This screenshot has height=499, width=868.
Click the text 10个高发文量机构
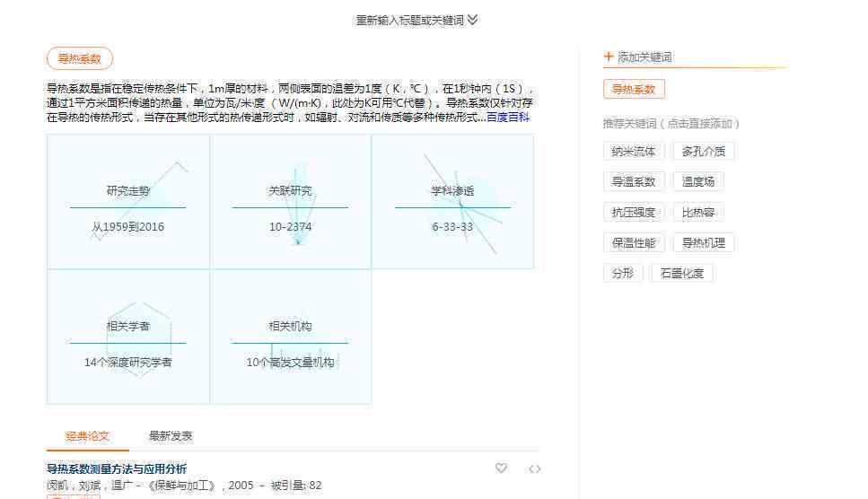tap(290, 363)
